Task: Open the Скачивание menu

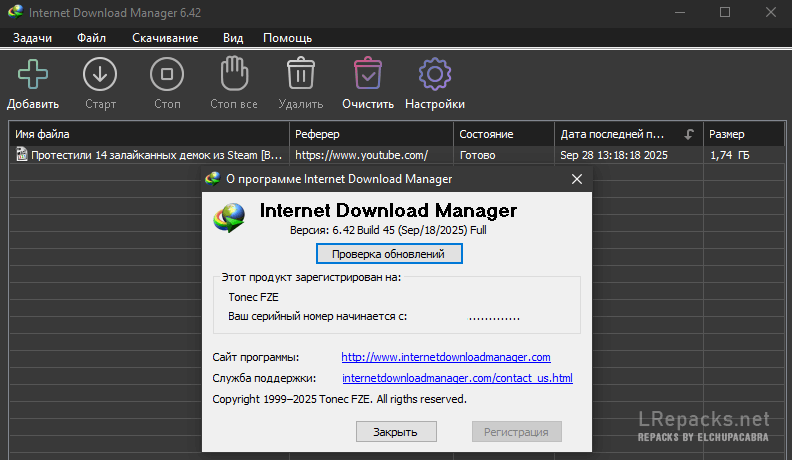Action: tap(165, 38)
